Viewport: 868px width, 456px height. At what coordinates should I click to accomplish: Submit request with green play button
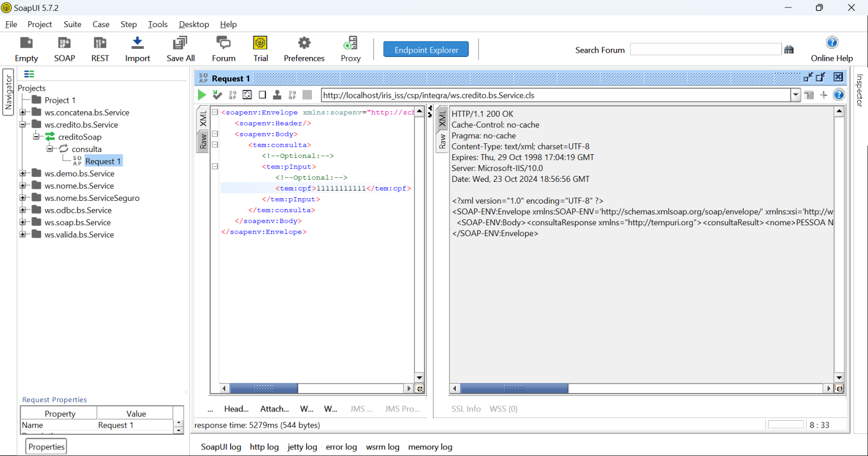point(202,95)
